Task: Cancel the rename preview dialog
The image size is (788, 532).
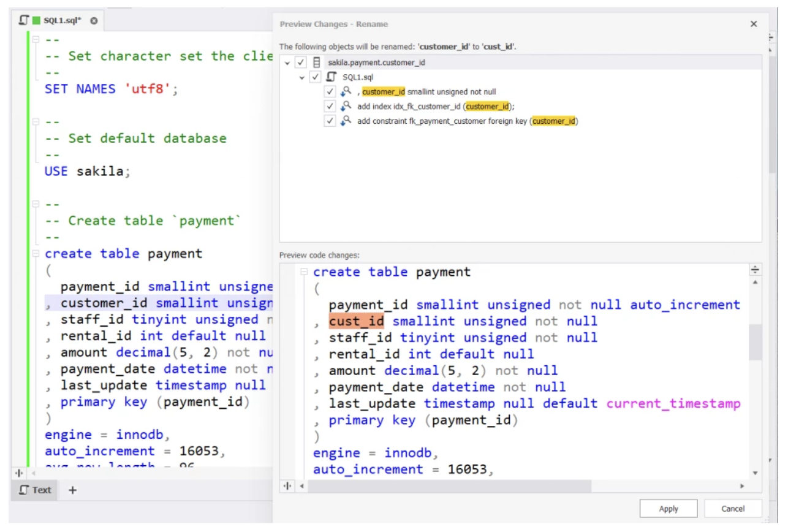Action: (733, 509)
